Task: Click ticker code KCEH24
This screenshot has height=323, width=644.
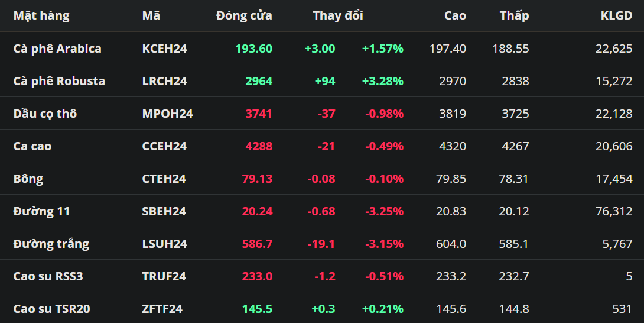Action: pos(164,49)
